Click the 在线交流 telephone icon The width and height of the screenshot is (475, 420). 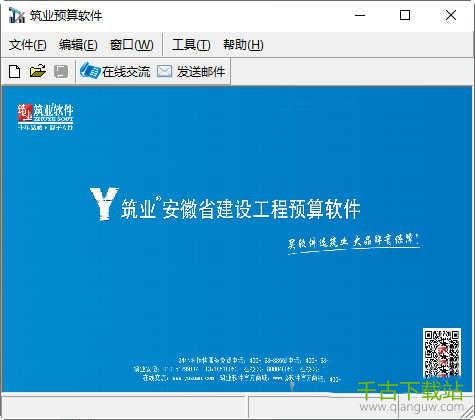point(90,70)
